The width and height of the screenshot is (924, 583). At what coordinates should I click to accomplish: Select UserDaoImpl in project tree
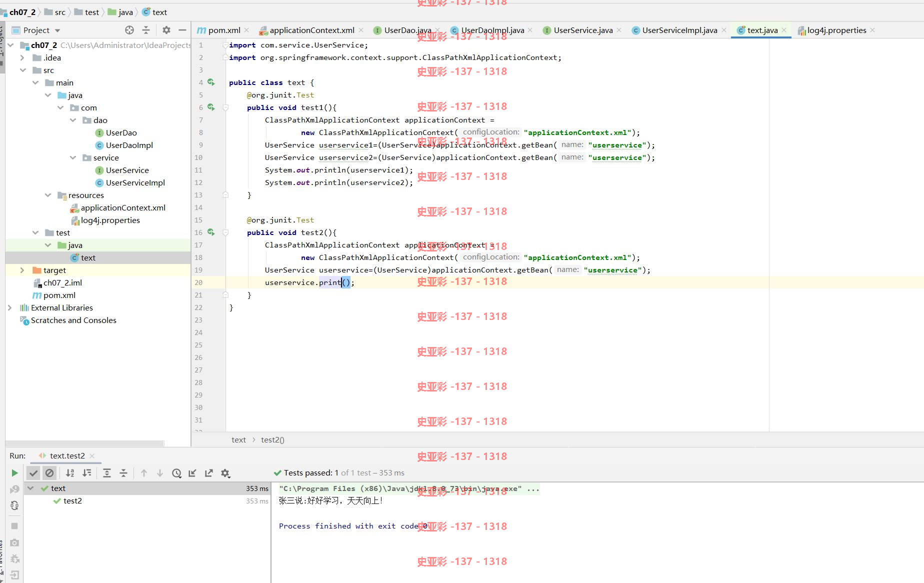(129, 145)
